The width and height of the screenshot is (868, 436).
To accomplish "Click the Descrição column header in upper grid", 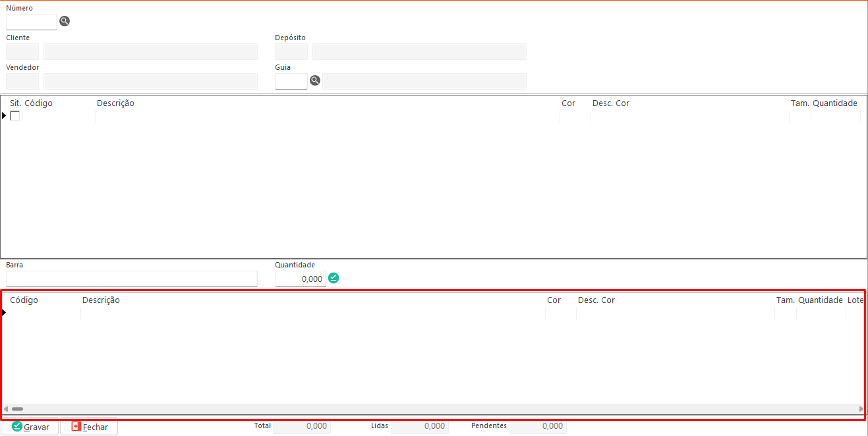I will (x=115, y=103).
